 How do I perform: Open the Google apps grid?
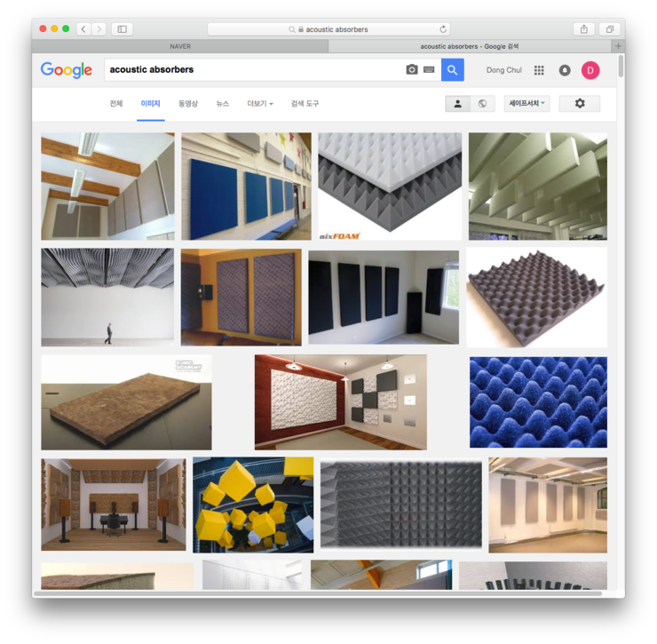tap(539, 70)
